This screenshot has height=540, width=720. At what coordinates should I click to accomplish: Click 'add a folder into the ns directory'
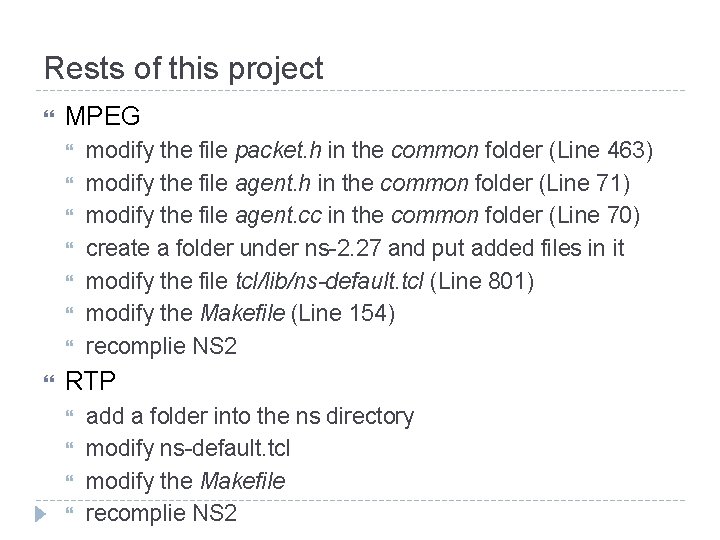coord(250,416)
